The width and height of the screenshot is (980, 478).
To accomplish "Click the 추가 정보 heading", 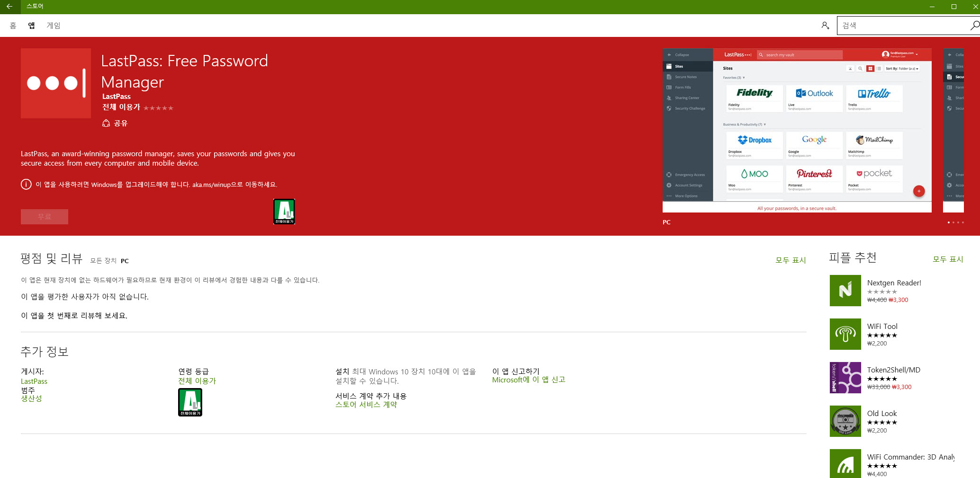I will 45,352.
